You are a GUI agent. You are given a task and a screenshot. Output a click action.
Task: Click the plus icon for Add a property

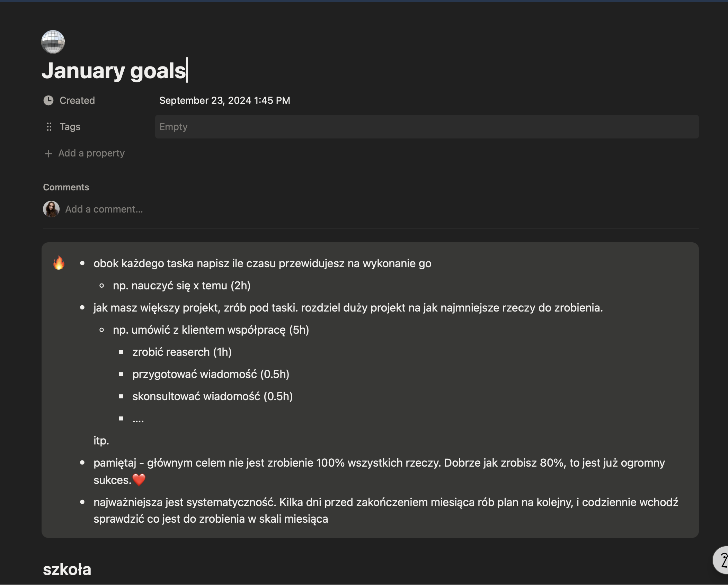48,153
